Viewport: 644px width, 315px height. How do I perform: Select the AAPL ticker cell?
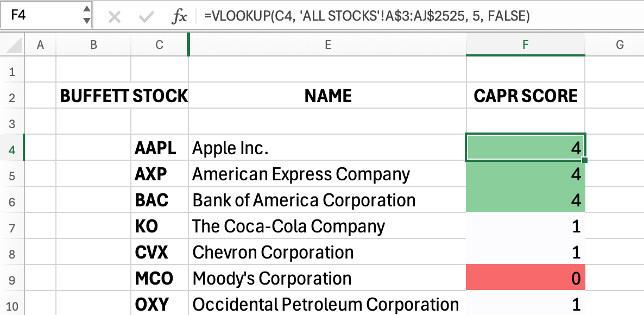[159, 148]
